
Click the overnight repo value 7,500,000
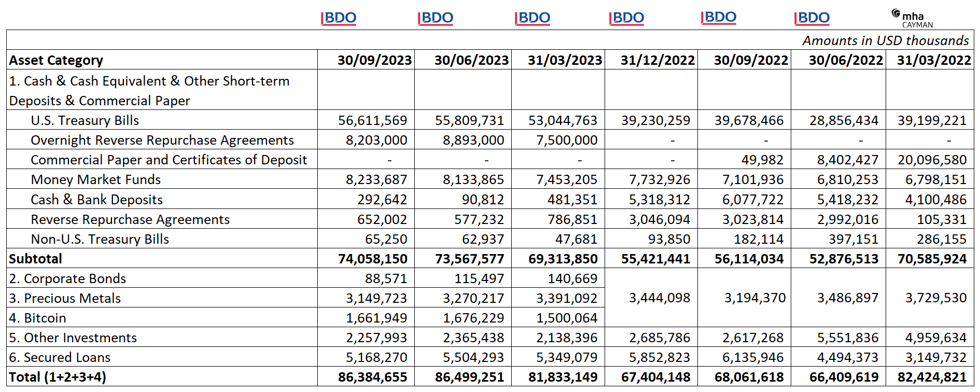(567, 140)
